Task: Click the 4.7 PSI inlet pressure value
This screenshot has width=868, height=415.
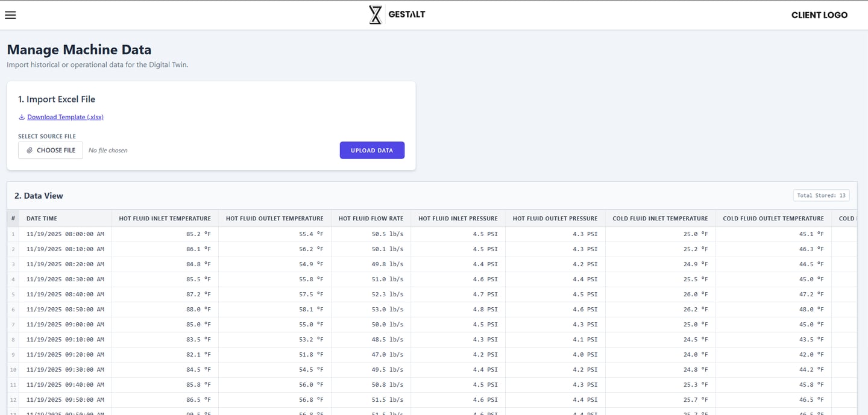Action: point(485,294)
